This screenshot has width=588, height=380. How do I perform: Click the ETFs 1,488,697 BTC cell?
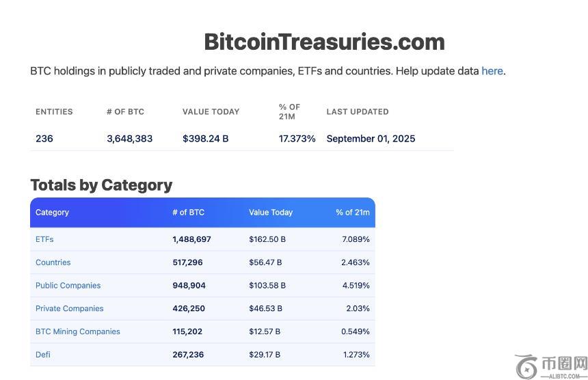pos(191,239)
